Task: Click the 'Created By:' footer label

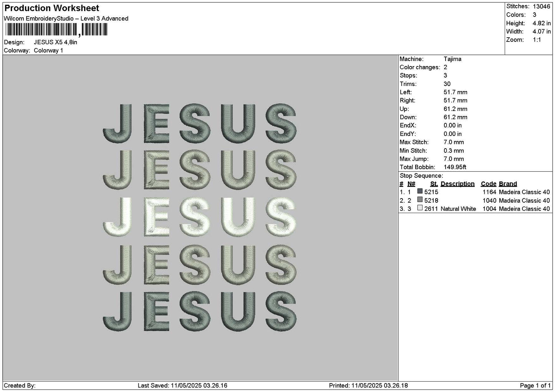Action: tap(20, 386)
